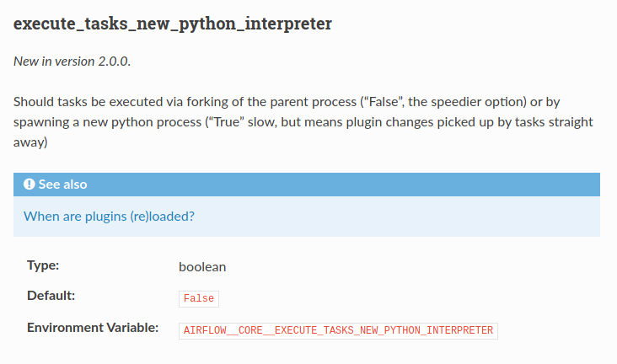Click the execute_tasks_new_python_interpreter heading
The width and height of the screenshot is (617, 364).
(173, 23)
